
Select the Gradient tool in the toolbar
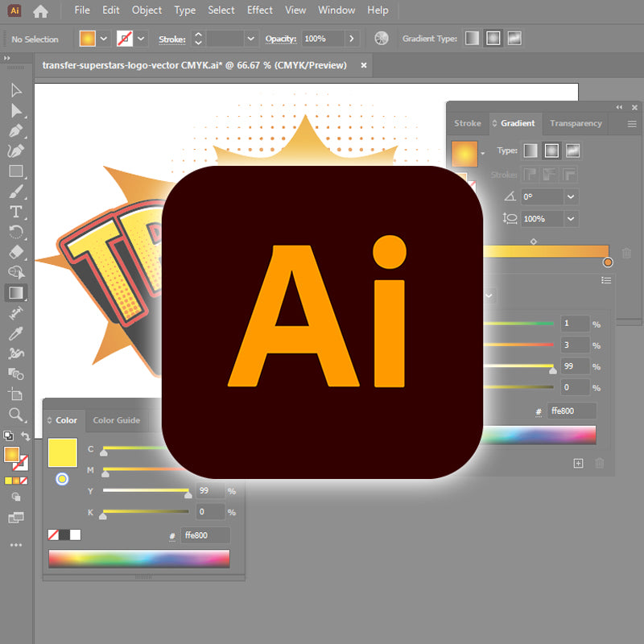(16, 292)
